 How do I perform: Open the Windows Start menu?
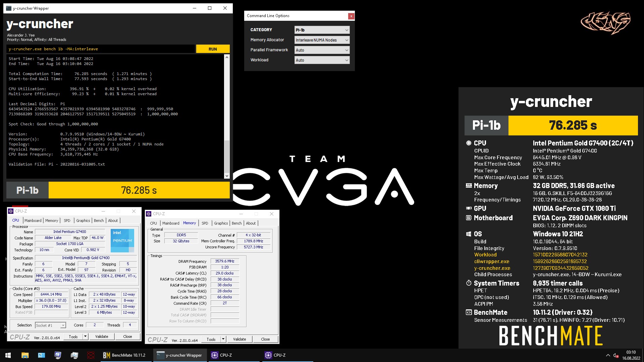(8, 355)
